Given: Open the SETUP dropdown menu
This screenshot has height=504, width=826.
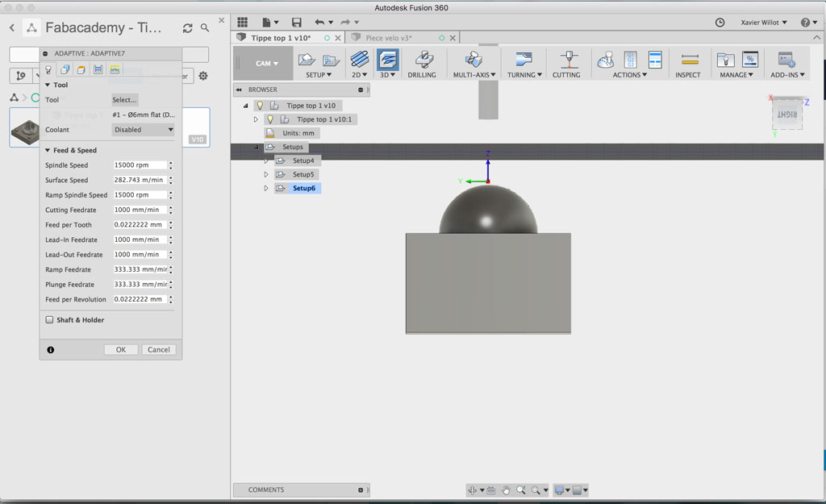Looking at the screenshot, I should coord(319,75).
